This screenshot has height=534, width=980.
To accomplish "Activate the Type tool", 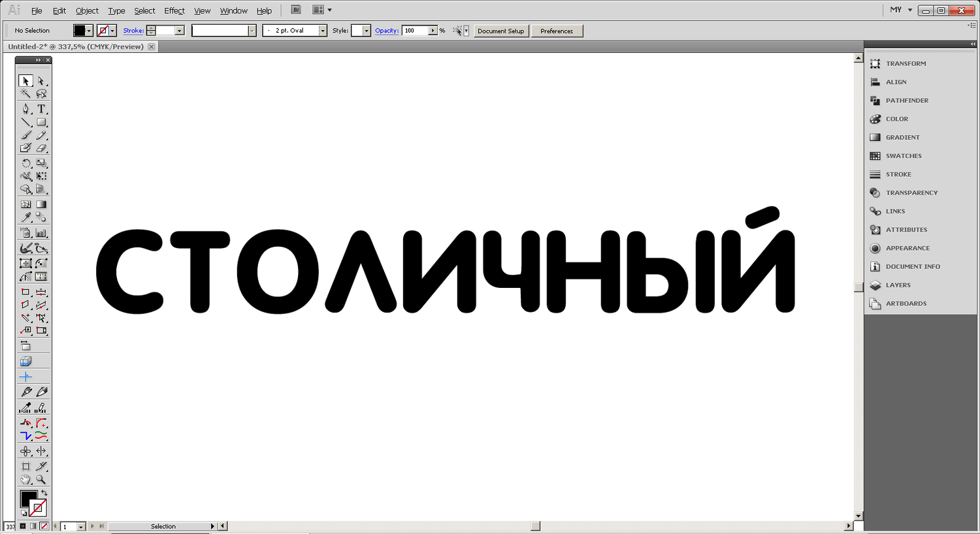I will [41, 109].
